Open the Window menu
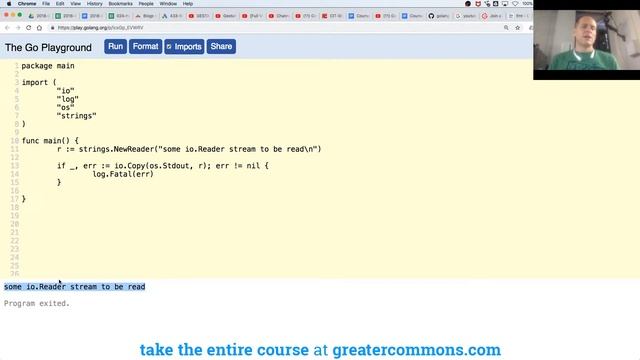This screenshot has height=360, width=640. 168,4
